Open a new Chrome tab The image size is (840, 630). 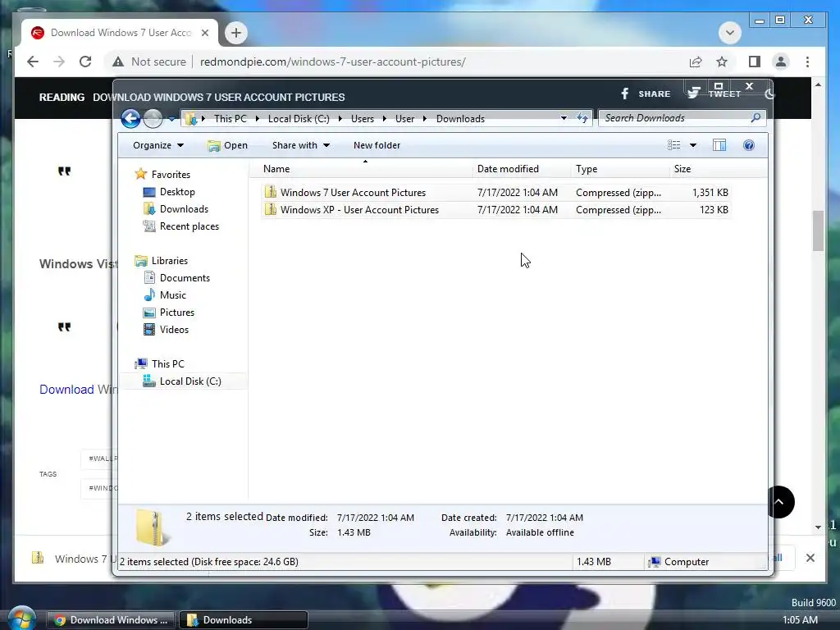pyautogui.click(x=235, y=33)
